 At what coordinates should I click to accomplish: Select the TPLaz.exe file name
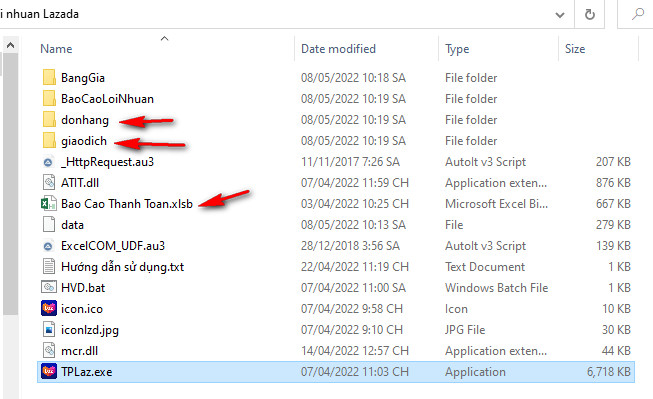(x=87, y=372)
